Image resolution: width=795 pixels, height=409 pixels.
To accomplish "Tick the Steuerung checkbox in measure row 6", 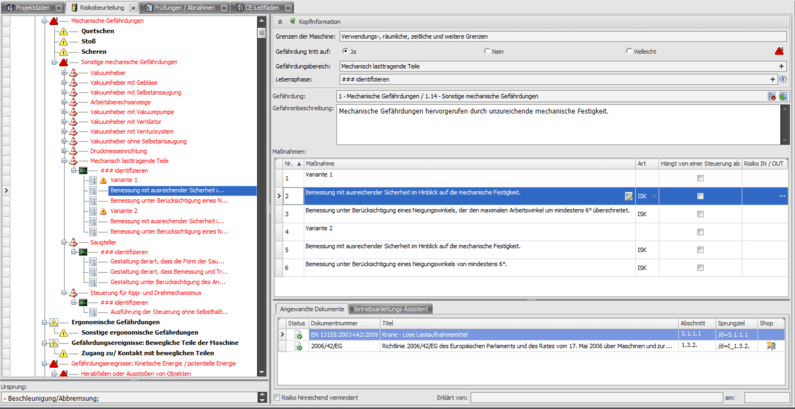I will point(700,267).
